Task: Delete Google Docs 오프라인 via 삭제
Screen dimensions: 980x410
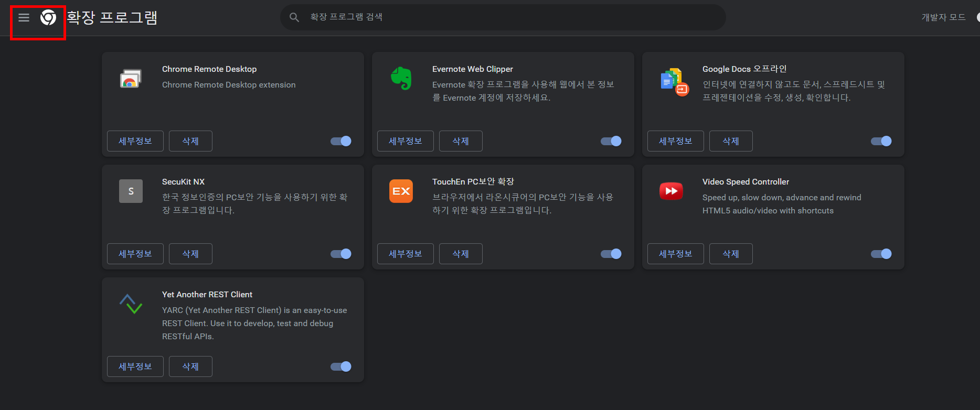Action: (731, 141)
